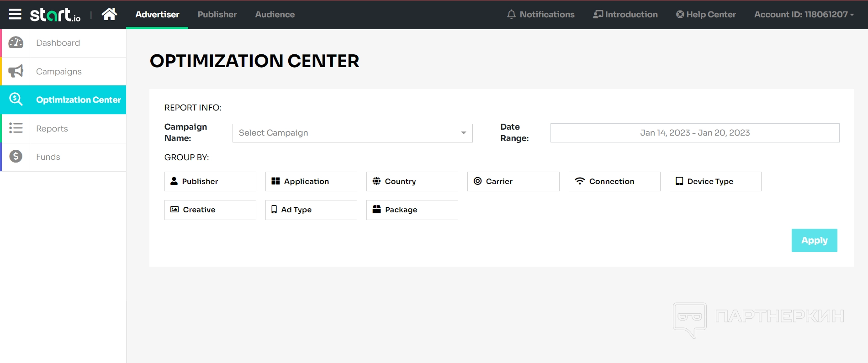Switch to the Audience tab
868x363 pixels.
pos(275,15)
